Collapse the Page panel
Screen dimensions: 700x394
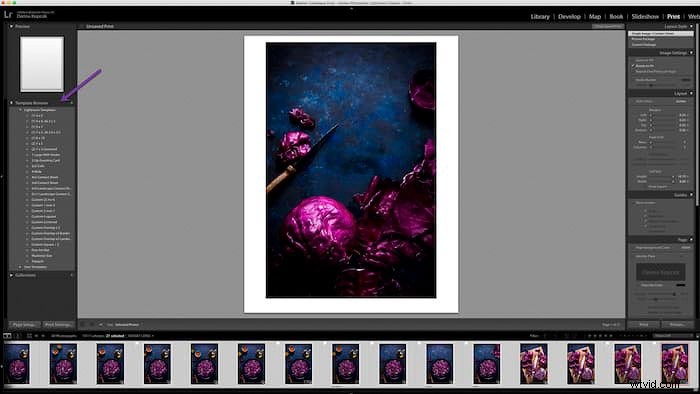click(691, 240)
